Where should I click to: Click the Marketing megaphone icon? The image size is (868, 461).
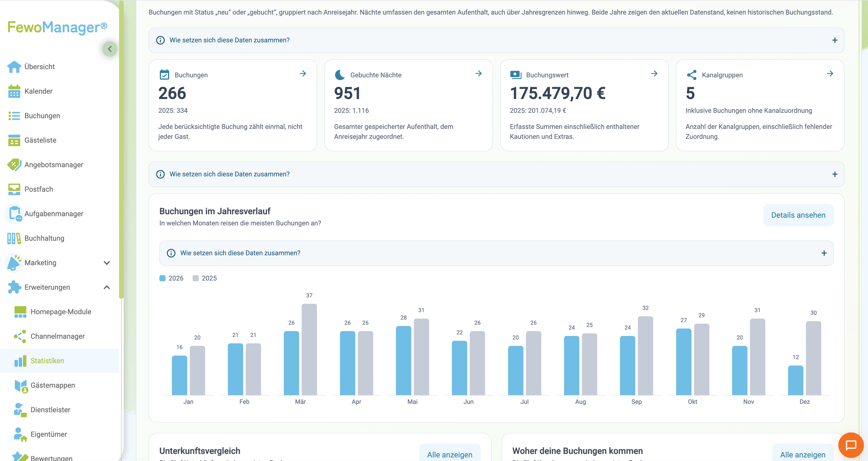tap(14, 263)
